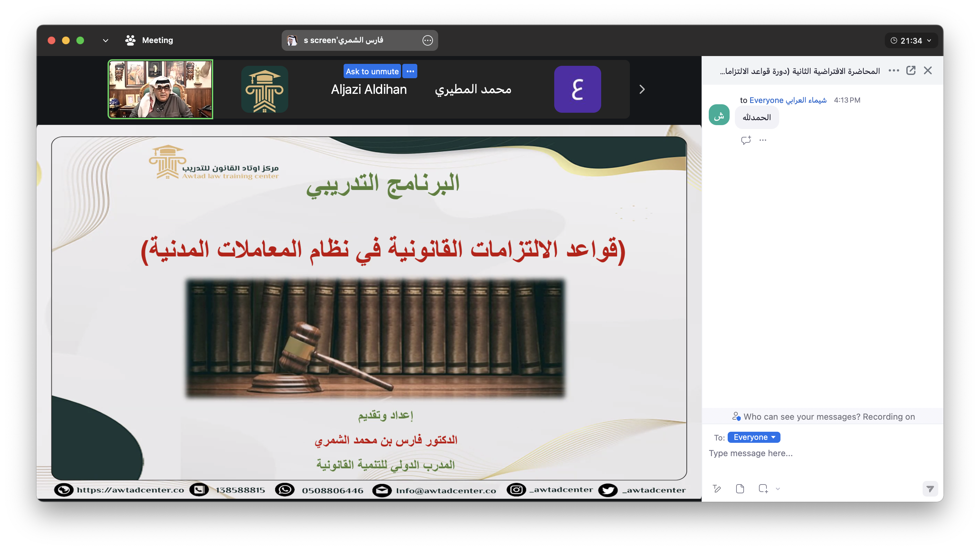The width and height of the screenshot is (980, 550).
Task: Pop out the chat panel window
Action: click(x=911, y=70)
